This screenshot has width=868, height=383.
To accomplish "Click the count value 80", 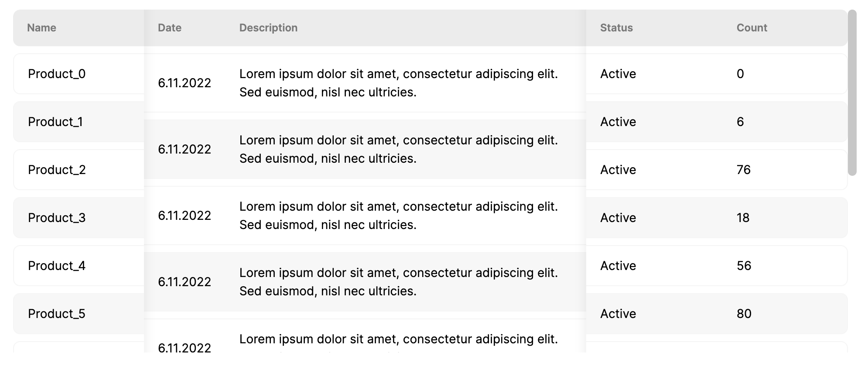I will pyautogui.click(x=744, y=314).
